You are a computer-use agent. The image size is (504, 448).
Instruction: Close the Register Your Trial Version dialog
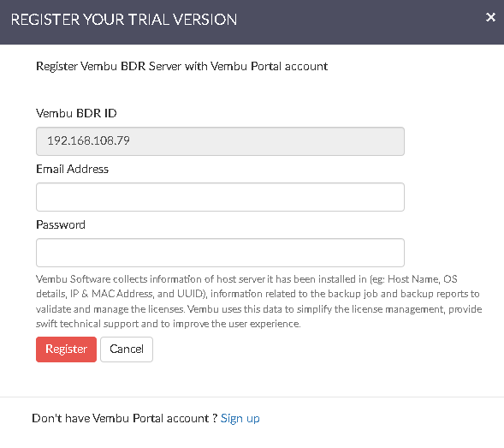coord(490,17)
